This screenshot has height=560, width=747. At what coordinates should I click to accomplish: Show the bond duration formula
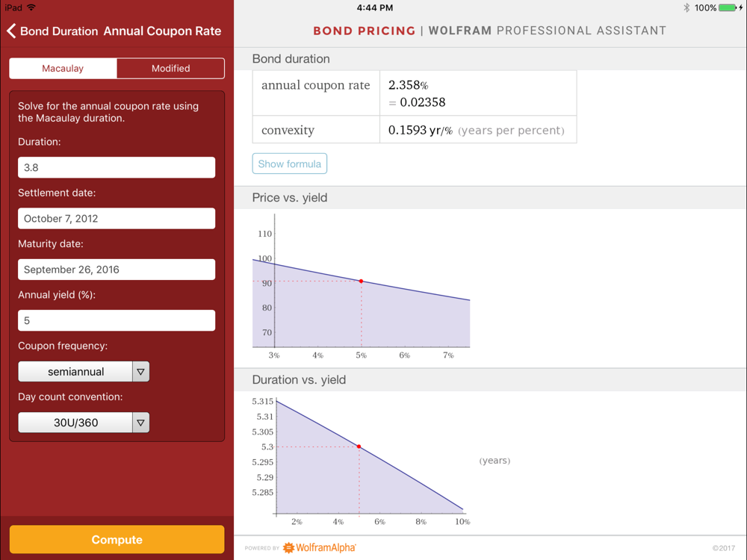[x=290, y=164]
